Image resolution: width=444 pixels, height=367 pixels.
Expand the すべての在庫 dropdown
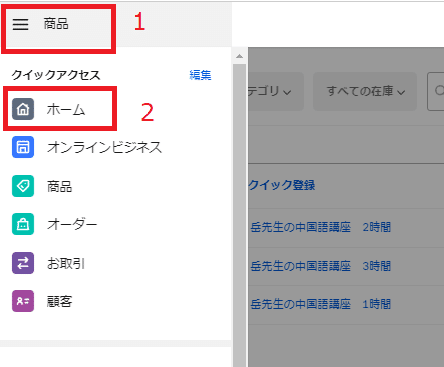tap(365, 91)
